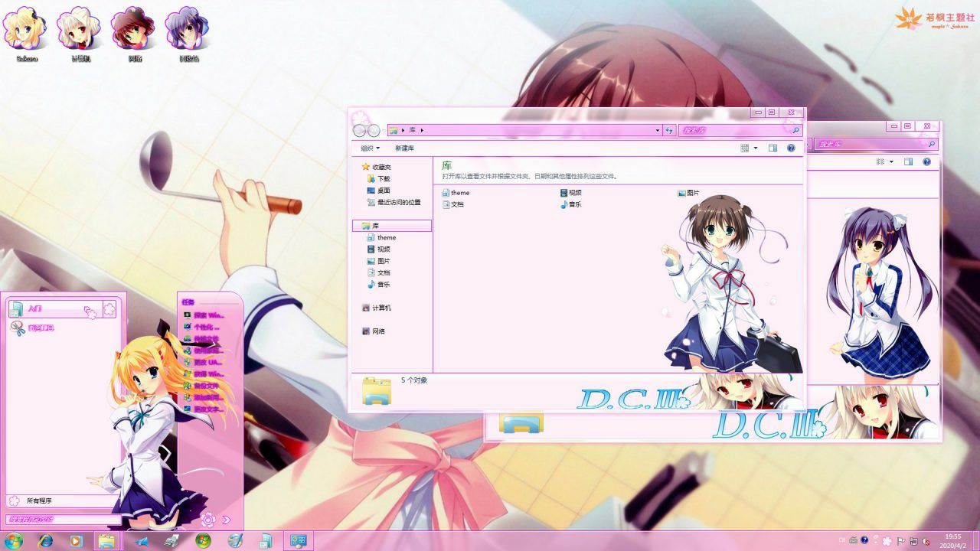Launch Internet Explorer from the taskbar

click(x=45, y=541)
